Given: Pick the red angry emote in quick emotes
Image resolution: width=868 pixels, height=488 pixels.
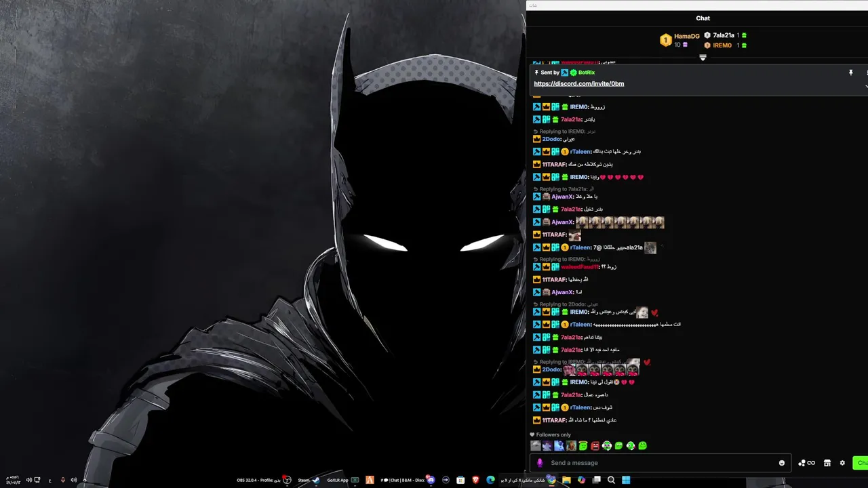Looking at the screenshot, I should coord(595,446).
